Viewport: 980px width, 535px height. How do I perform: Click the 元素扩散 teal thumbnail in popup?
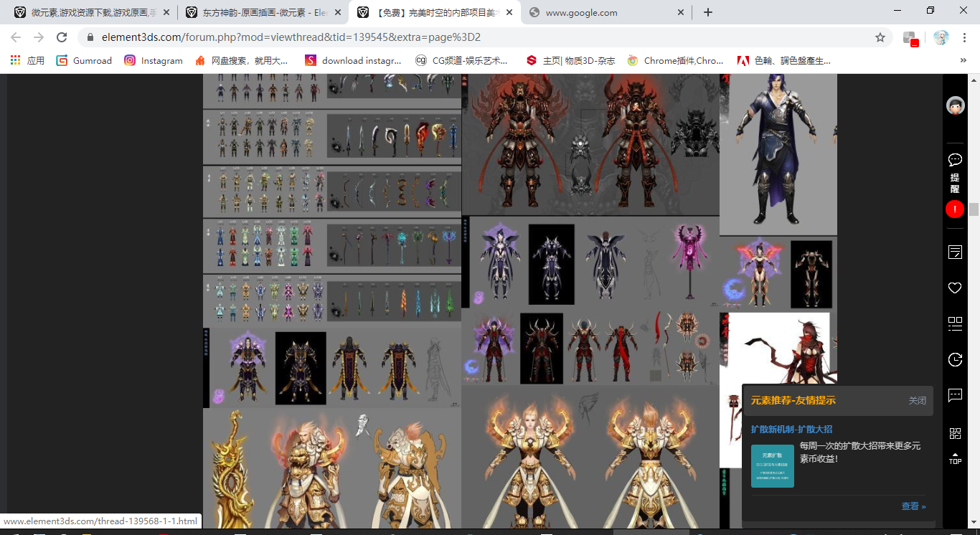click(x=772, y=466)
